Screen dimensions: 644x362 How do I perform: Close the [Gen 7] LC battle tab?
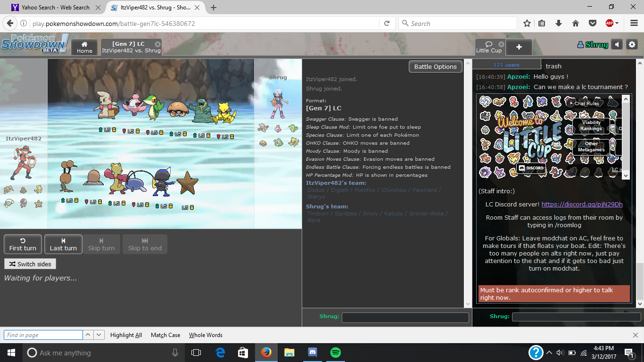(x=158, y=44)
